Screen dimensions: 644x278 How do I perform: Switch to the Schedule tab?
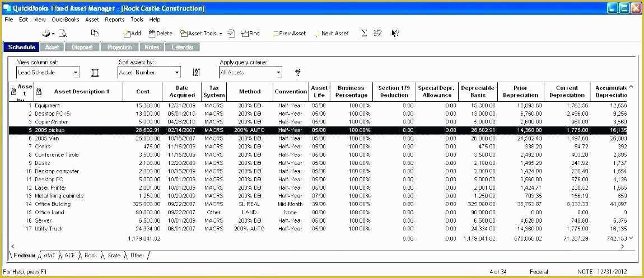pos(22,47)
